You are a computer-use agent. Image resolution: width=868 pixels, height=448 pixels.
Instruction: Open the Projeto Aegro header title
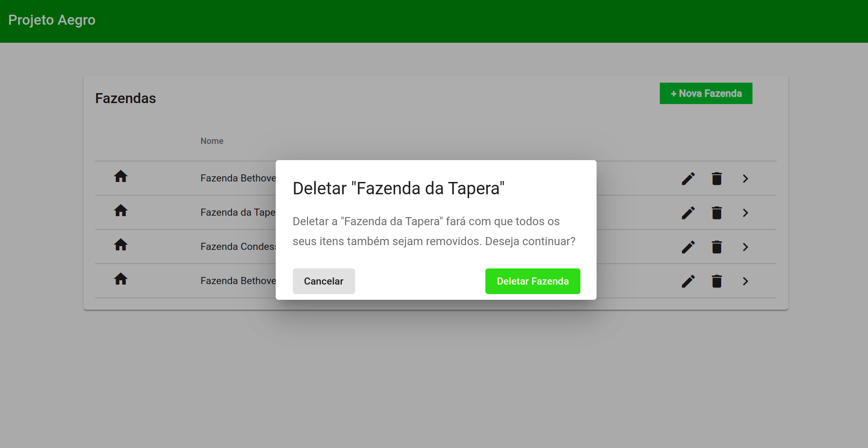coord(52,20)
